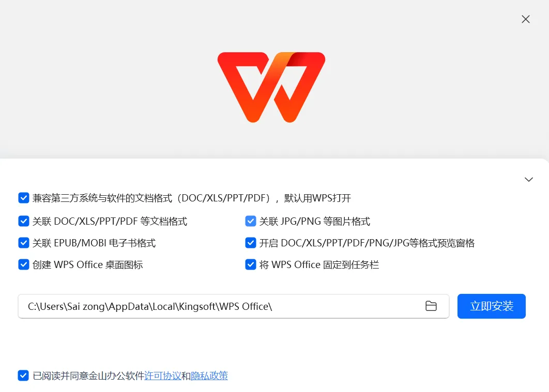Collapse the install options with the chevron
Viewport: 549px width, 392px height.
(529, 179)
